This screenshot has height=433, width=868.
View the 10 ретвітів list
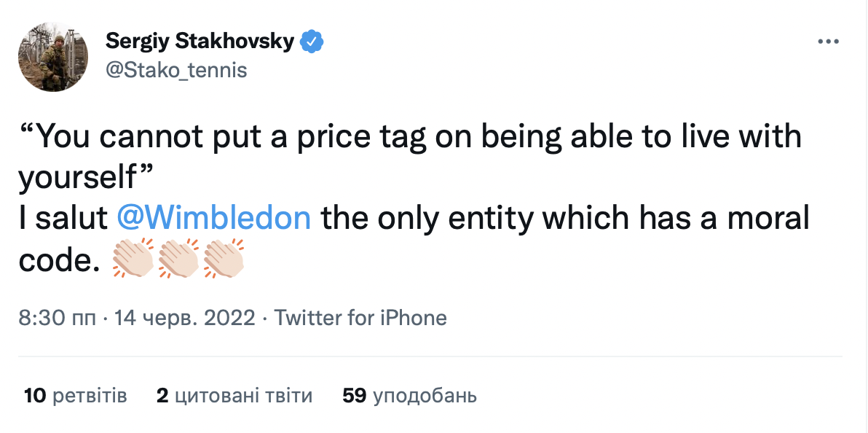(x=76, y=396)
